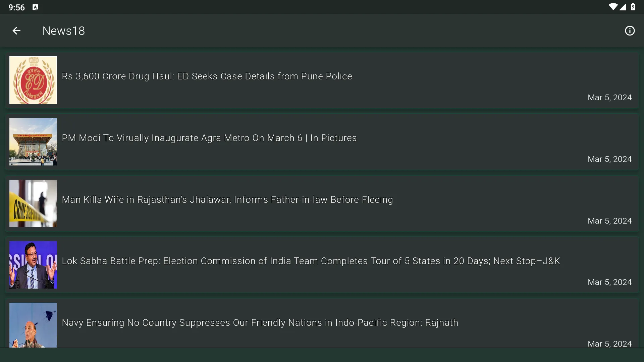Click the date on the Lok Sabha card
Image resolution: width=644 pixels, height=362 pixels.
[610, 282]
